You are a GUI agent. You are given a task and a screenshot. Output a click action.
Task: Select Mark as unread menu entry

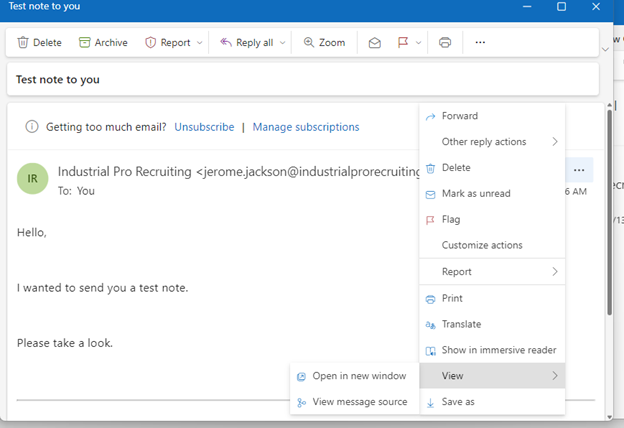tap(492, 193)
